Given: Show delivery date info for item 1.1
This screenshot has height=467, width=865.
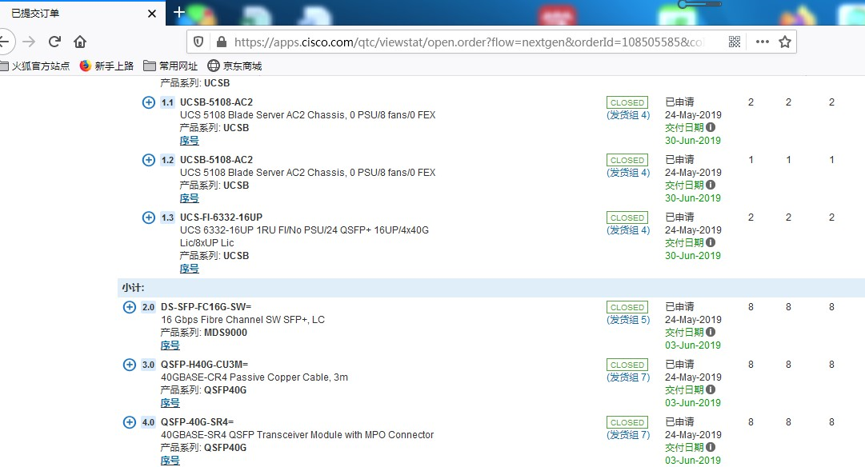Looking at the screenshot, I should pyautogui.click(x=711, y=127).
